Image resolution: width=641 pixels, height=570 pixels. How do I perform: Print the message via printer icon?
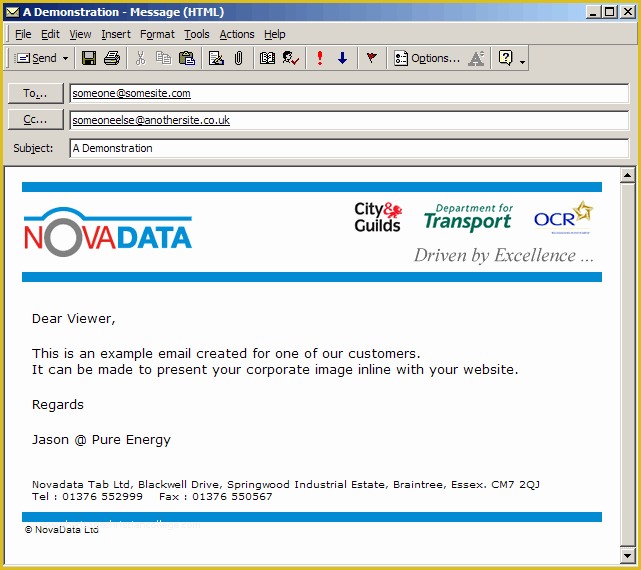(x=112, y=58)
